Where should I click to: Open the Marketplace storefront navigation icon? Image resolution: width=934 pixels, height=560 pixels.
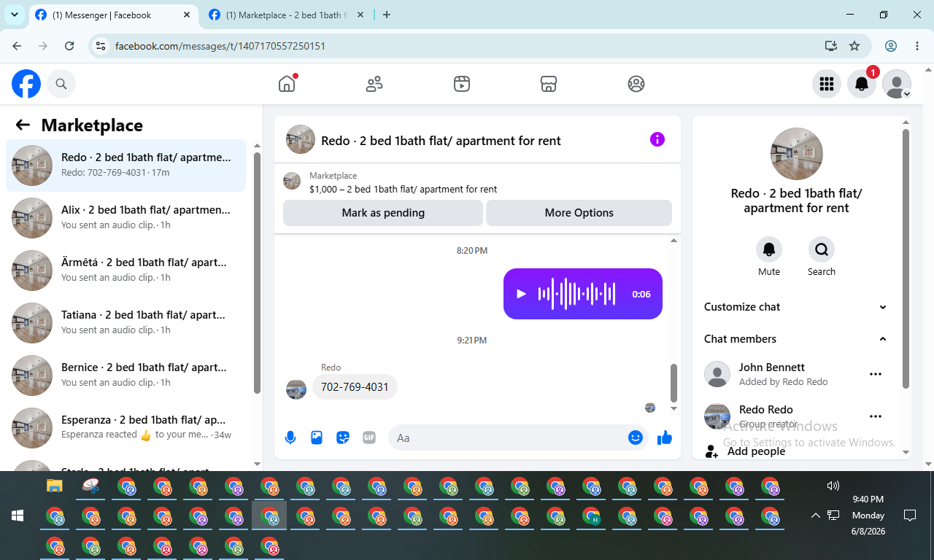coord(549,85)
